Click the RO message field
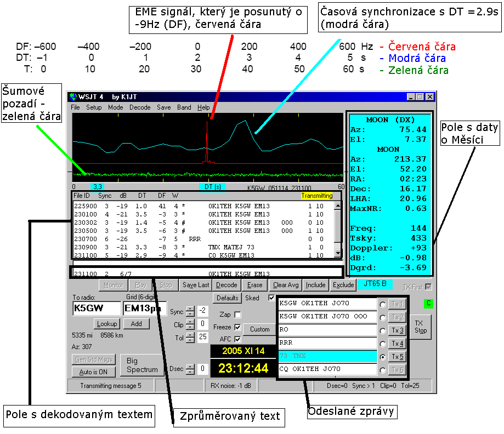 click(327, 329)
